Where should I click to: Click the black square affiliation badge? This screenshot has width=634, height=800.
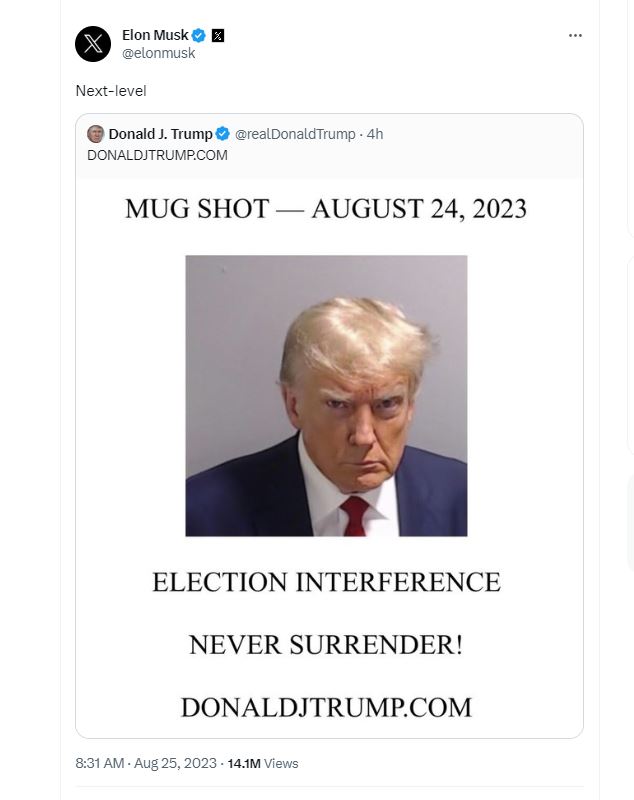point(218,35)
